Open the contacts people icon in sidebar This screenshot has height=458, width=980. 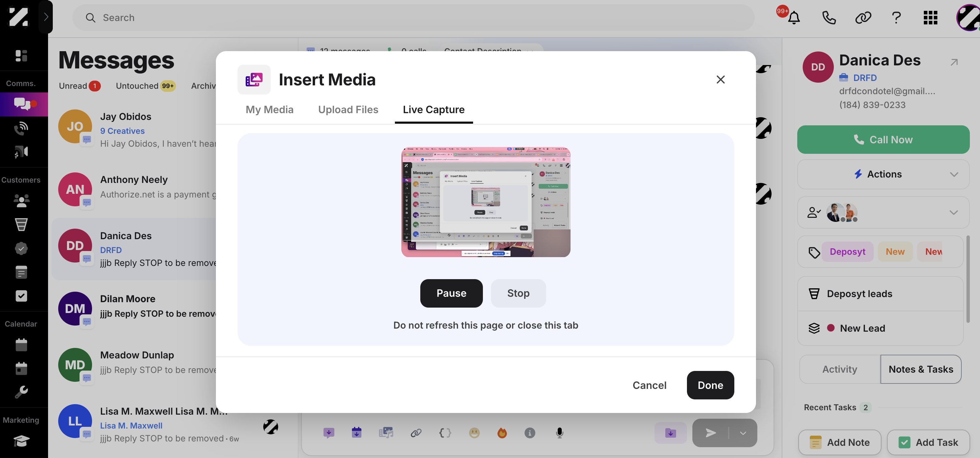(21, 201)
